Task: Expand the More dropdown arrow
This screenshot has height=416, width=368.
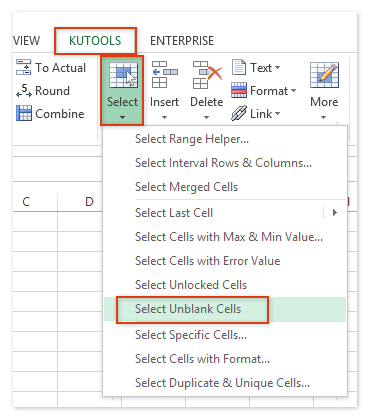Action: pyautogui.click(x=323, y=117)
